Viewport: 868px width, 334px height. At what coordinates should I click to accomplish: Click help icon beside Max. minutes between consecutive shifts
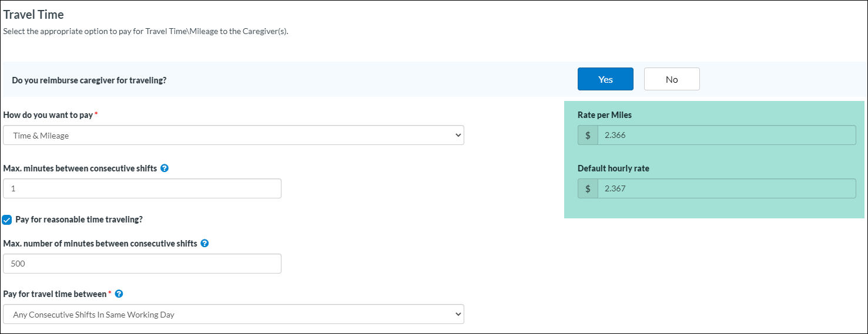(165, 168)
